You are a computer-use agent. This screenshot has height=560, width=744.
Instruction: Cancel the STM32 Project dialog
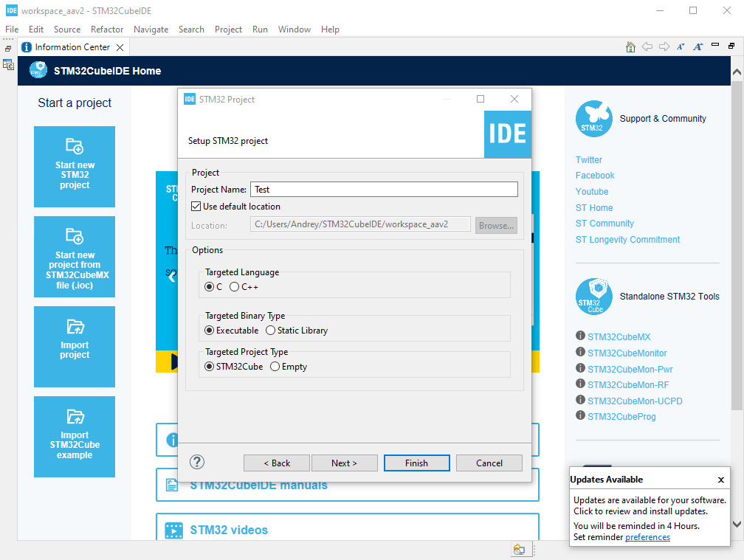pyautogui.click(x=489, y=463)
